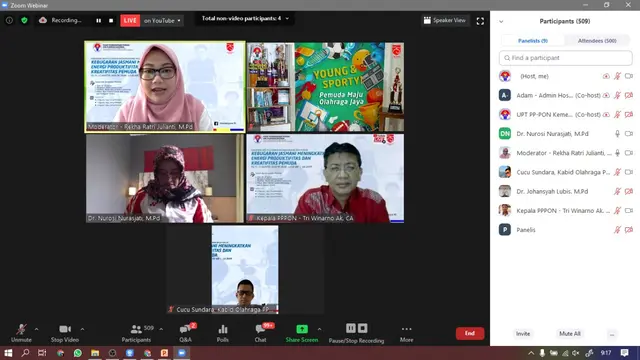Click the Find a participant field
The width and height of the screenshot is (640, 360).
(565, 58)
